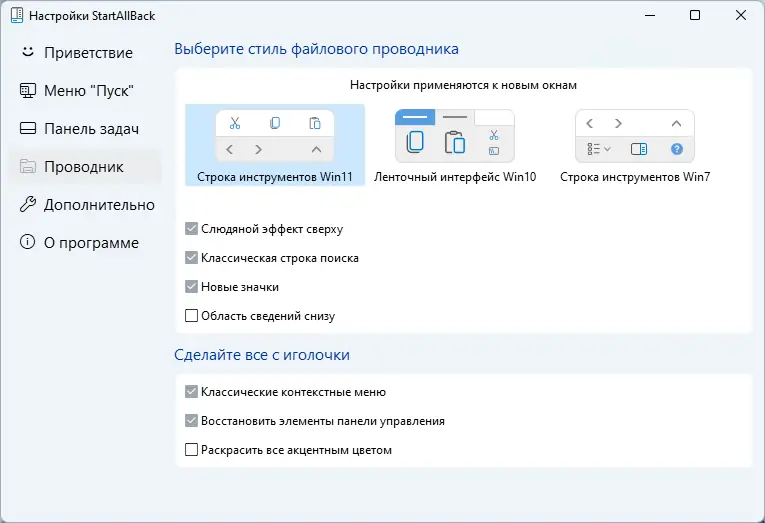Viewport: 765px width, 523px height.
Task: Enable Область сведений снизу
Action: tap(192, 316)
